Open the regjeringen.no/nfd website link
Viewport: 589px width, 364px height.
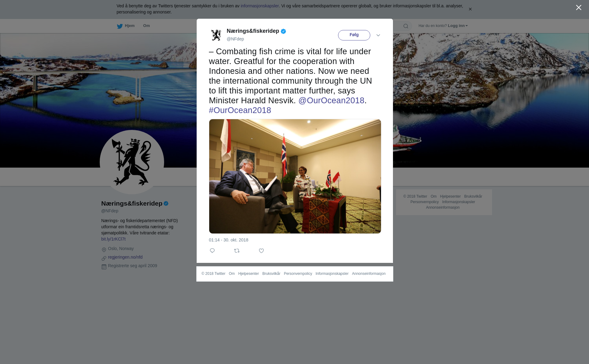tap(125, 257)
